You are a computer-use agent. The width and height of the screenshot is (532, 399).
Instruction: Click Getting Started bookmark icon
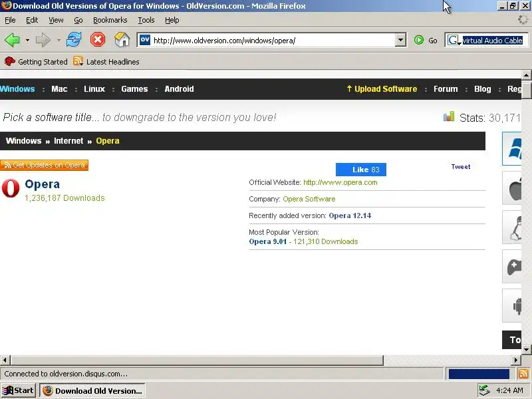10,61
